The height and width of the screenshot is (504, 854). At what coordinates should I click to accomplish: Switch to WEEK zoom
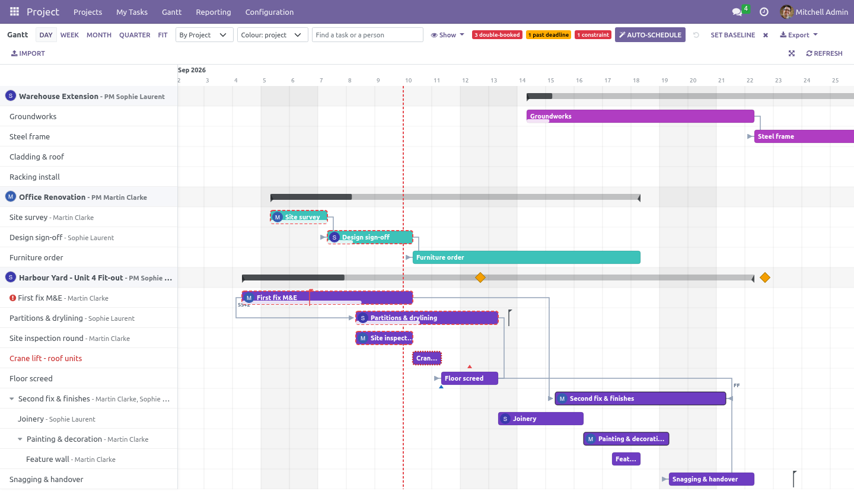pyautogui.click(x=69, y=35)
